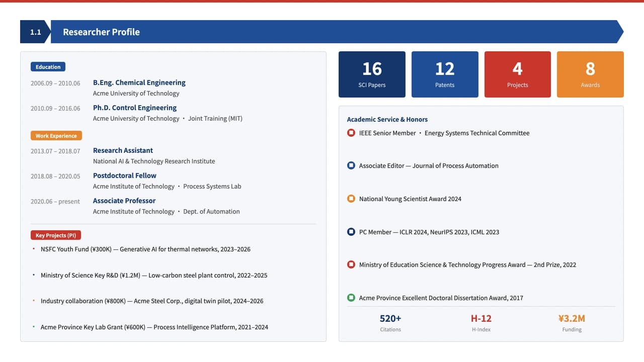Image resolution: width=644 pixels, height=362 pixels.
Task: Select the red marker for Ministry of Education award
Action: [x=351, y=264]
